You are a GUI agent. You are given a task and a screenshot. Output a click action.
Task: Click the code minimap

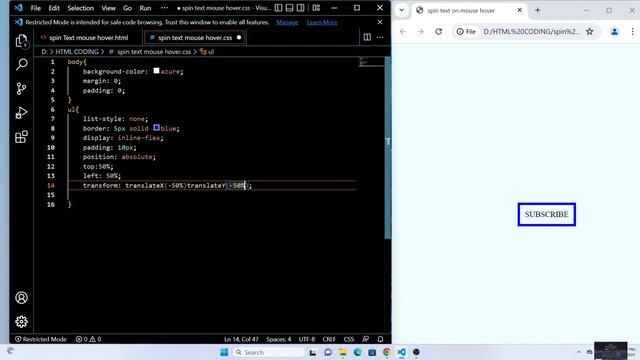(371, 62)
